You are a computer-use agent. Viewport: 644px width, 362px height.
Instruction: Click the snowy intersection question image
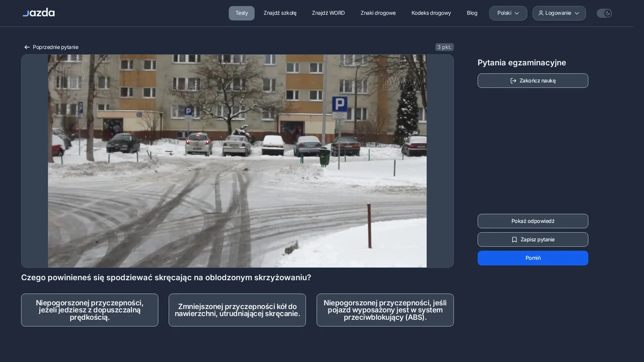(x=237, y=161)
